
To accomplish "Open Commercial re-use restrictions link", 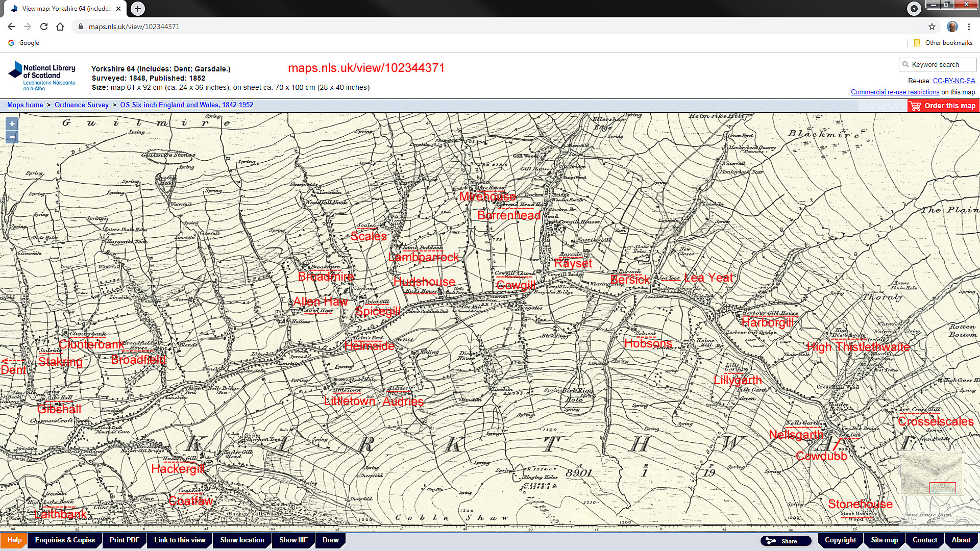I will coord(895,92).
